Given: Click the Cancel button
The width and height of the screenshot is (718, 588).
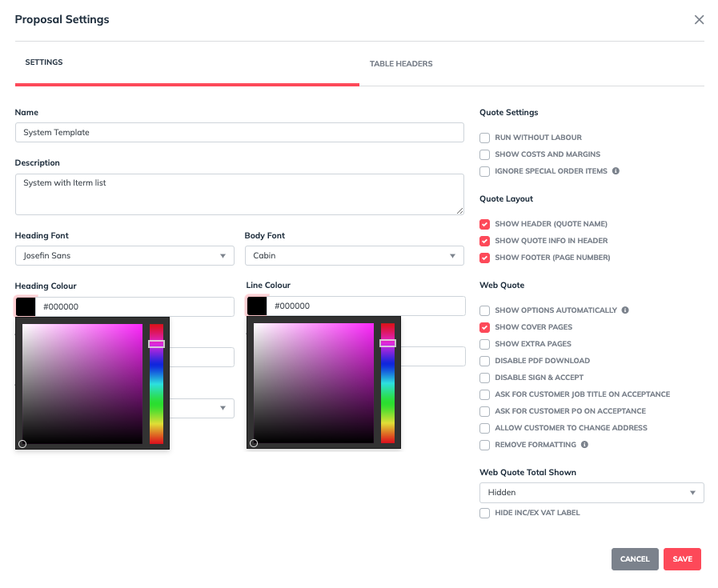Looking at the screenshot, I should point(634,559).
